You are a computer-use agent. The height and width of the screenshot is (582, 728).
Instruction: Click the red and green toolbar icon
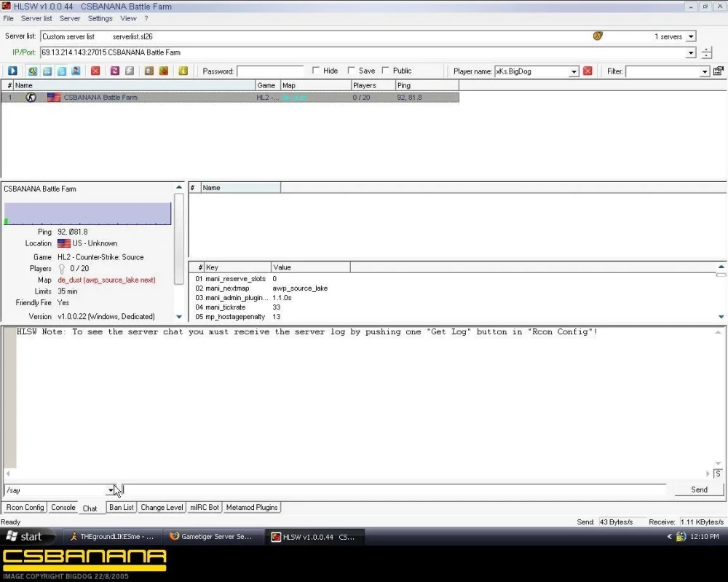pyautogui.click(x=163, y=71)
